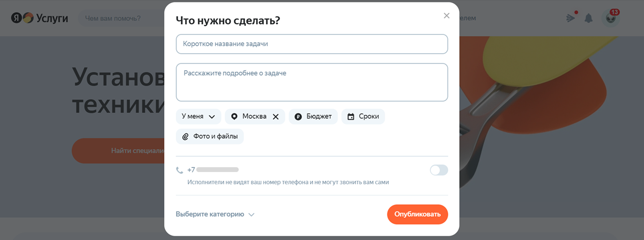Expand the Выберите категорию dropdown

[x=215, y=214]
